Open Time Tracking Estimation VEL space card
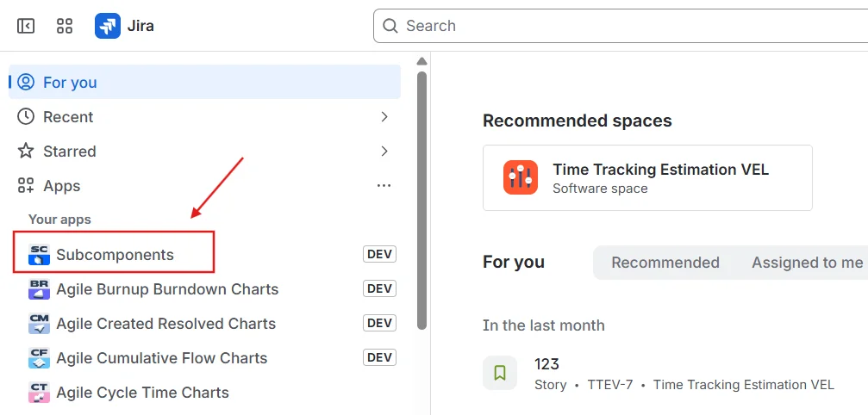The image size is (868, 415). pos(647,177)
